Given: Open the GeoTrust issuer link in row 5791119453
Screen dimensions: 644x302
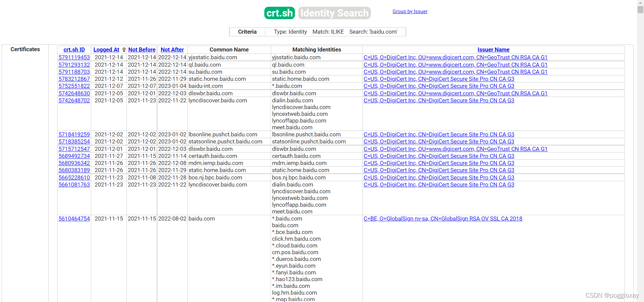Looking at the screenshot, I should [x=455, y=57].
